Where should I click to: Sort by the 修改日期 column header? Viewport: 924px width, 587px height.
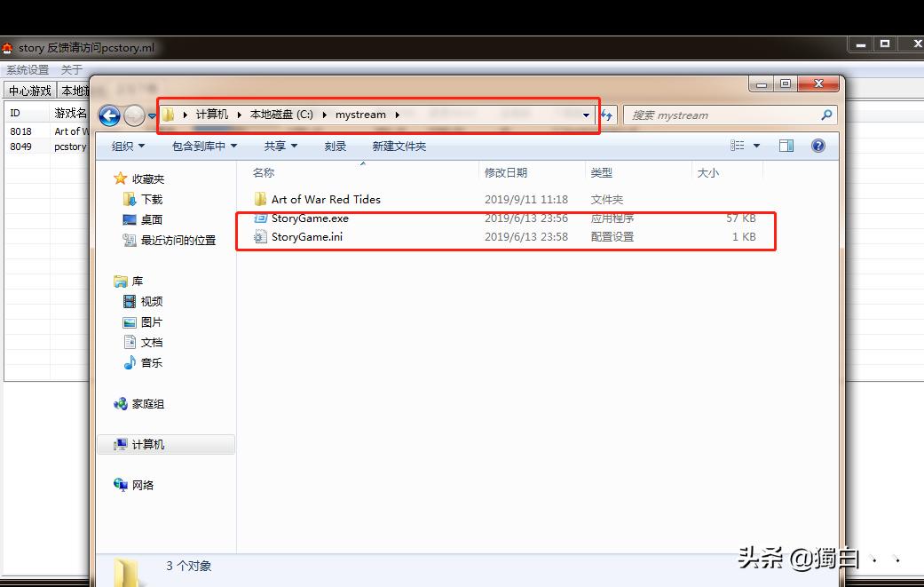(506, 172)
